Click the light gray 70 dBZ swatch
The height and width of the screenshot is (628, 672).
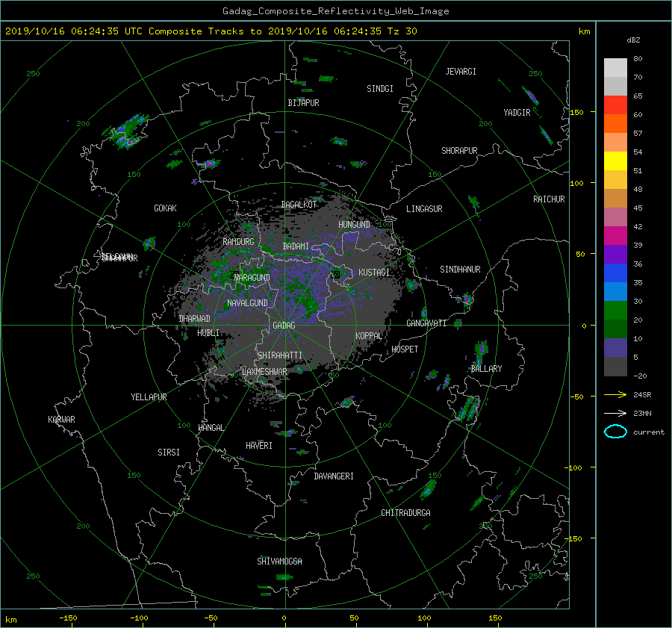(615, 68)
